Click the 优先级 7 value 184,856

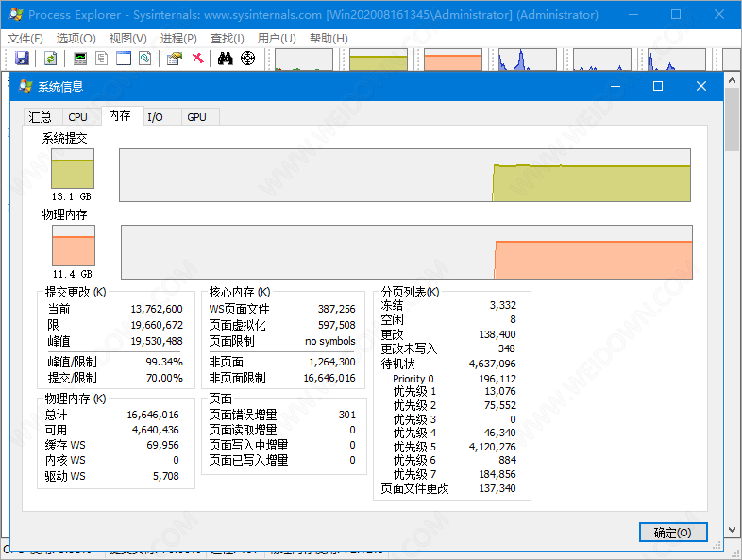click(x=497, y=474)
